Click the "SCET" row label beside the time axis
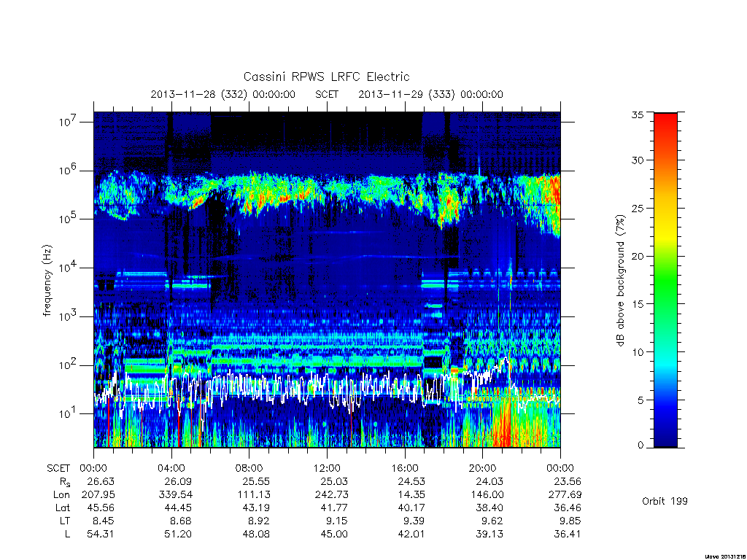 click(x=58, y=468)
